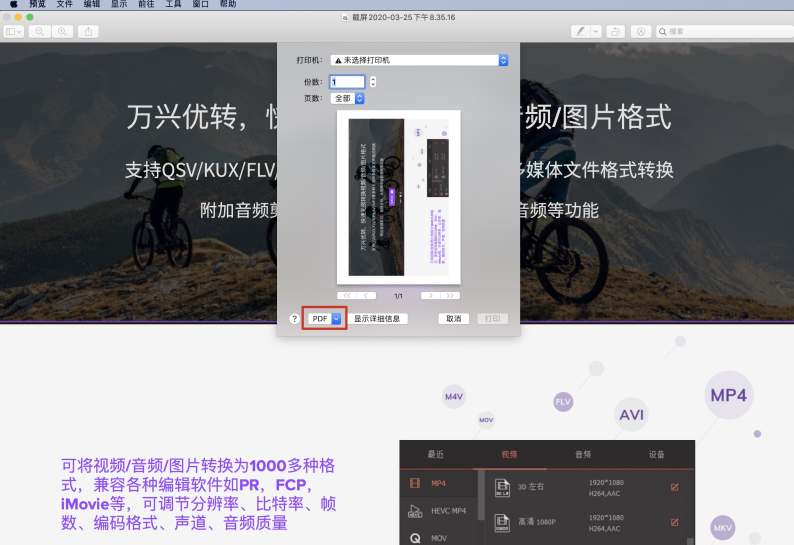The height and width of the screenshot is (545, 794).
Task: Open the Apple menu
Action: pyautogui.click(x=13, y=4)
